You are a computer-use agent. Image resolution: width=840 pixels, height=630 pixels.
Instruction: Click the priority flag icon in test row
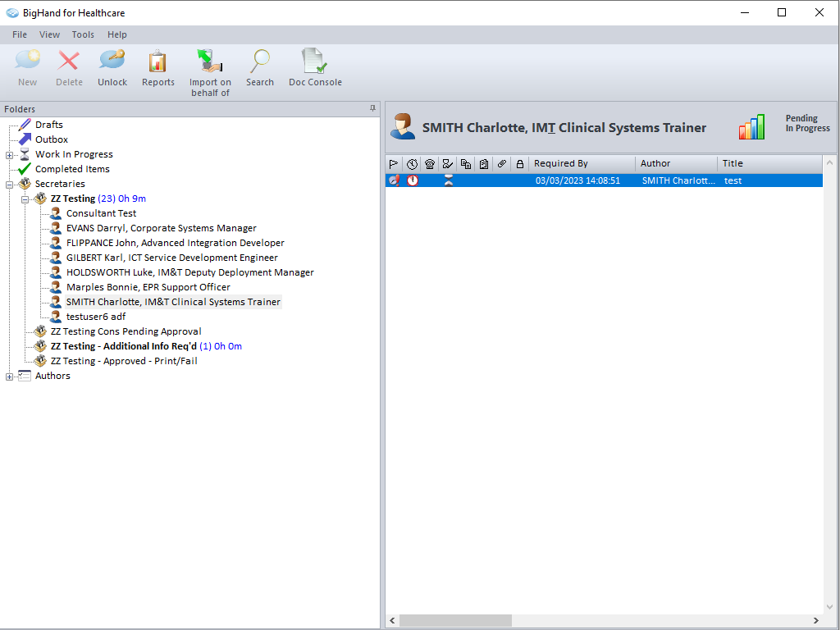(x=394, y=180)
